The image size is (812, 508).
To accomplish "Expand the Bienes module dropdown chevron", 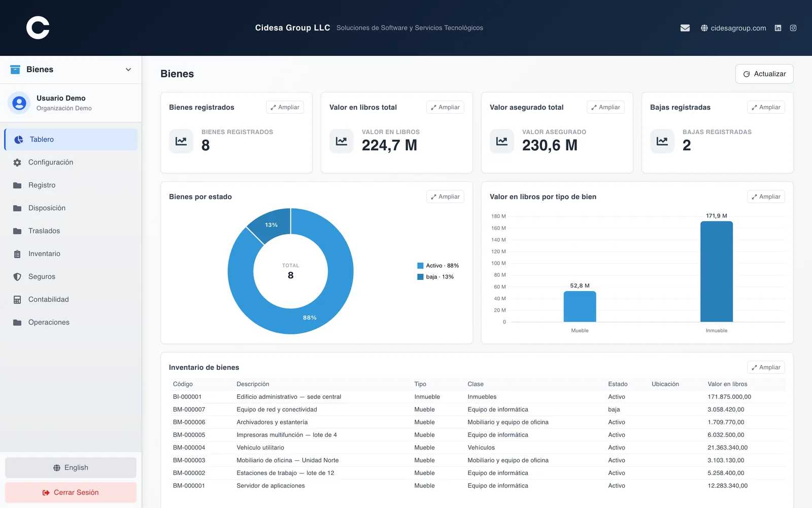I will (128, 70).
